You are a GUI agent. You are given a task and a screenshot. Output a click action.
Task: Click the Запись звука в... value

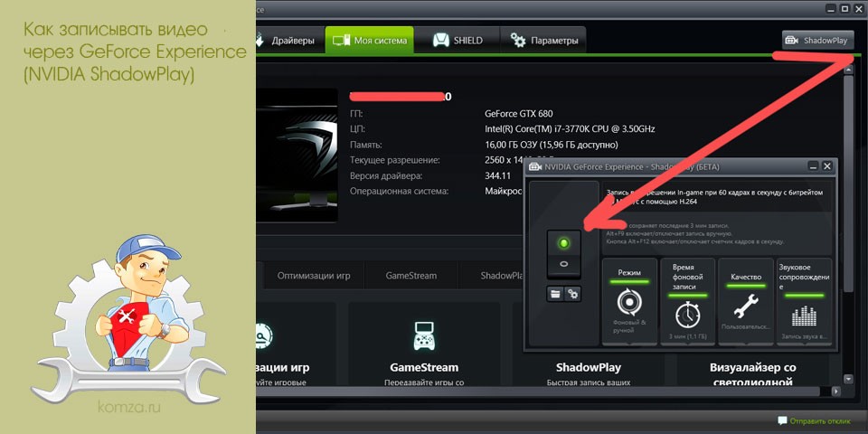tap(804, 336)
